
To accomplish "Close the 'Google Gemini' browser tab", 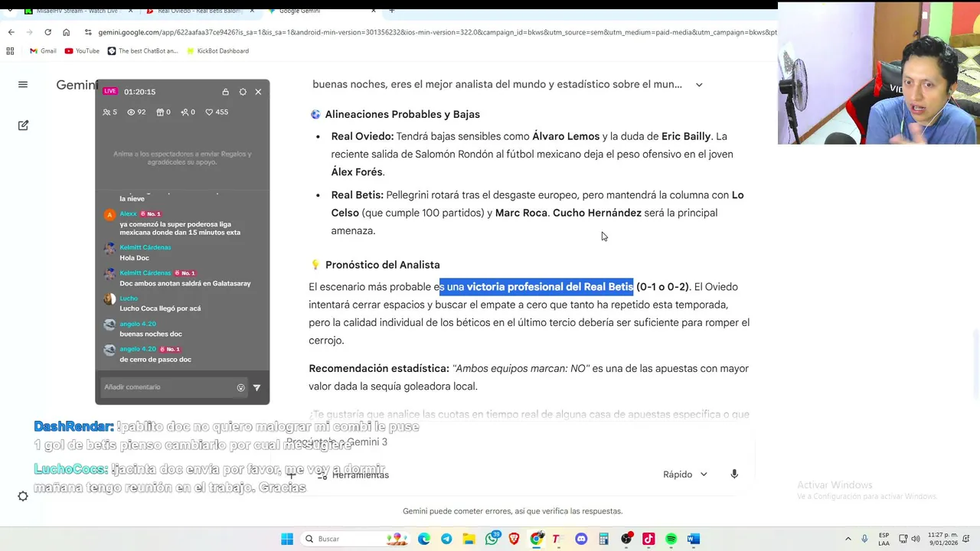I will point(373,11).
